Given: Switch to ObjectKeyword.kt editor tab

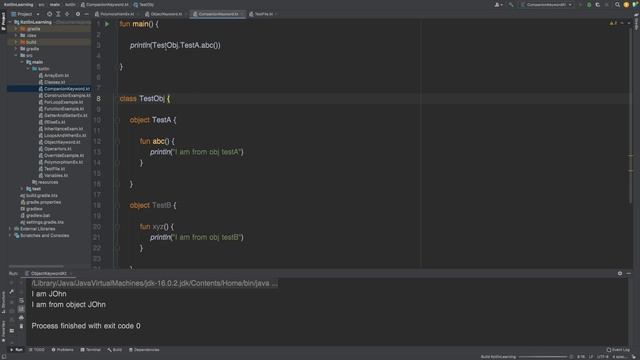Looking at the screenshot, I should point(165,14).
